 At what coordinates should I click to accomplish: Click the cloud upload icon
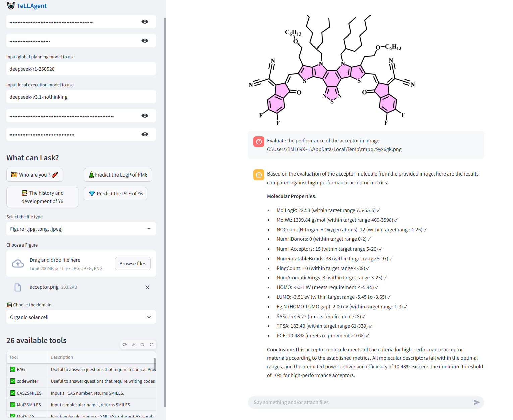18,264
